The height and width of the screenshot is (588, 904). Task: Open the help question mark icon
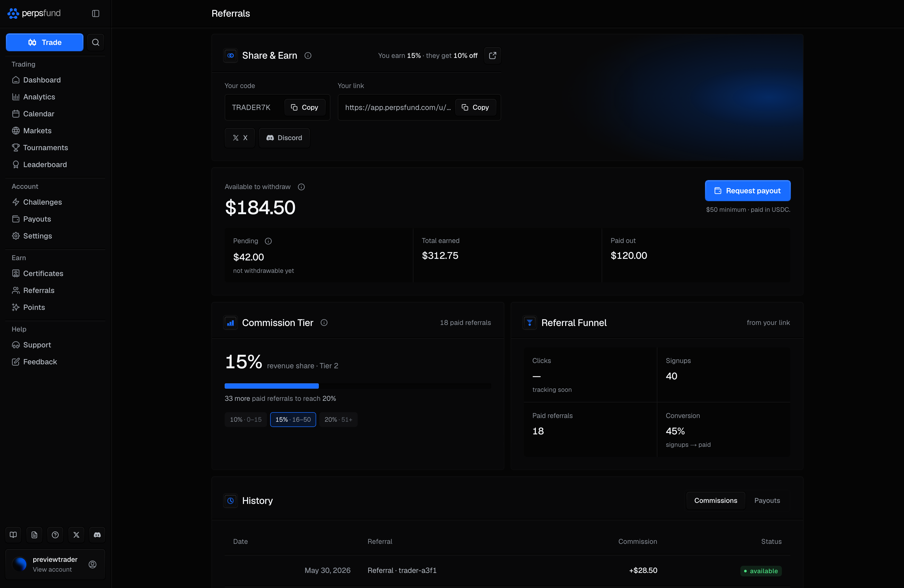pos(55,535)
